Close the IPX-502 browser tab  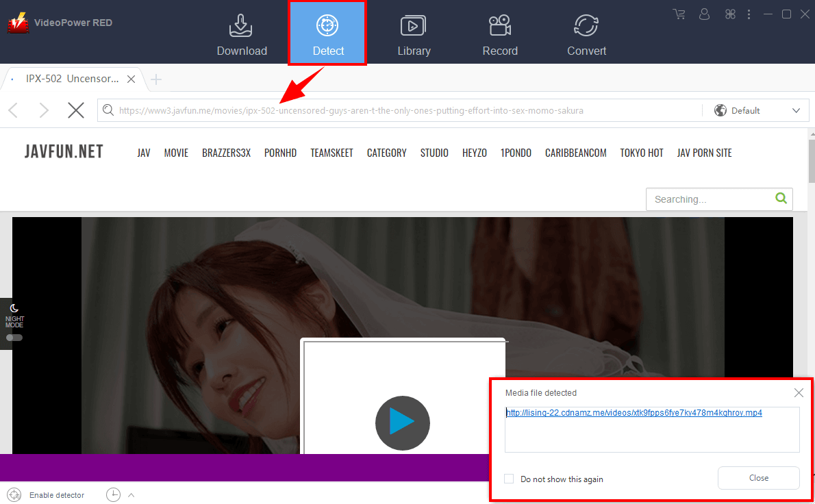131,79
